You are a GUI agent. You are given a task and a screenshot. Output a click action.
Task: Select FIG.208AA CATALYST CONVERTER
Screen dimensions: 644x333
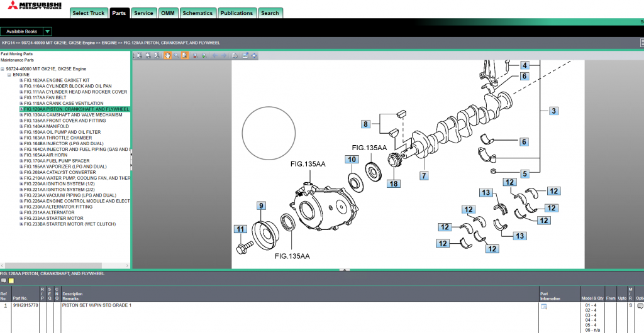click(60, 172)
